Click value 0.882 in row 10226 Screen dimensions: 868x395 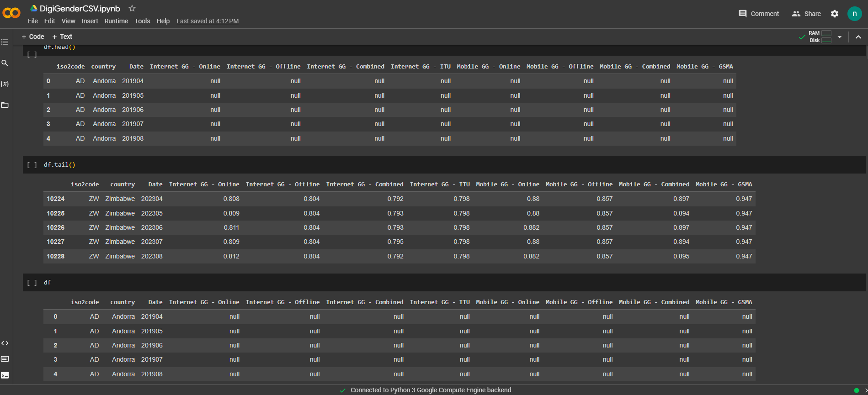pyautogui.click(x=531, y=227)
